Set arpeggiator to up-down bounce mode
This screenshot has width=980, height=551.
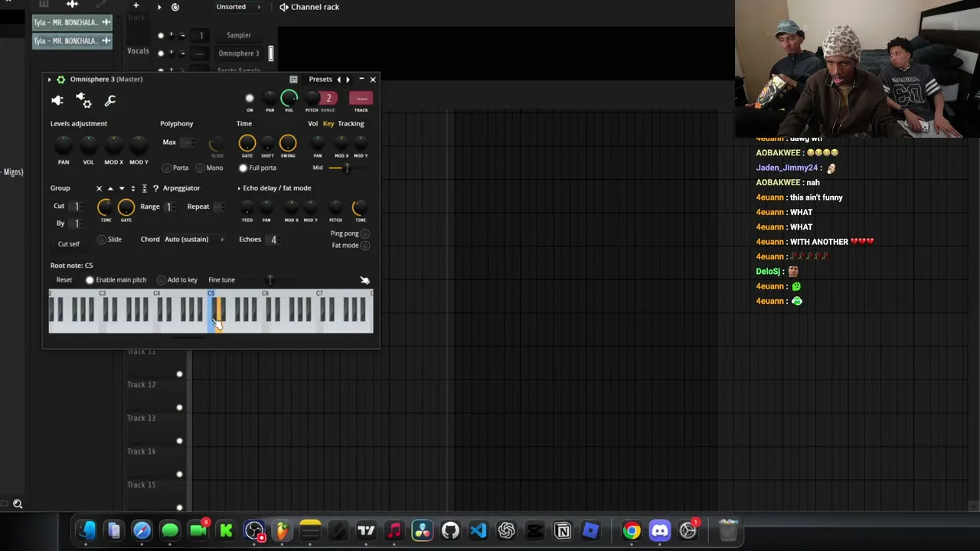click(x=132, y=188)
